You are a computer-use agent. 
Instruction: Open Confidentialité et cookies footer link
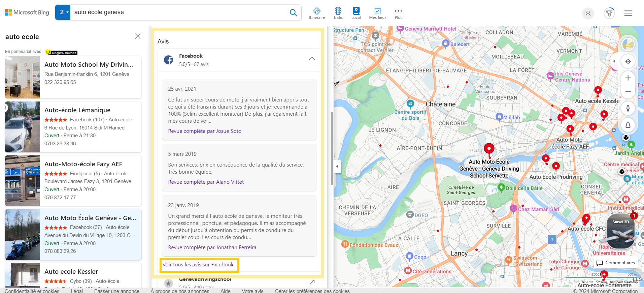coord(32,291)
